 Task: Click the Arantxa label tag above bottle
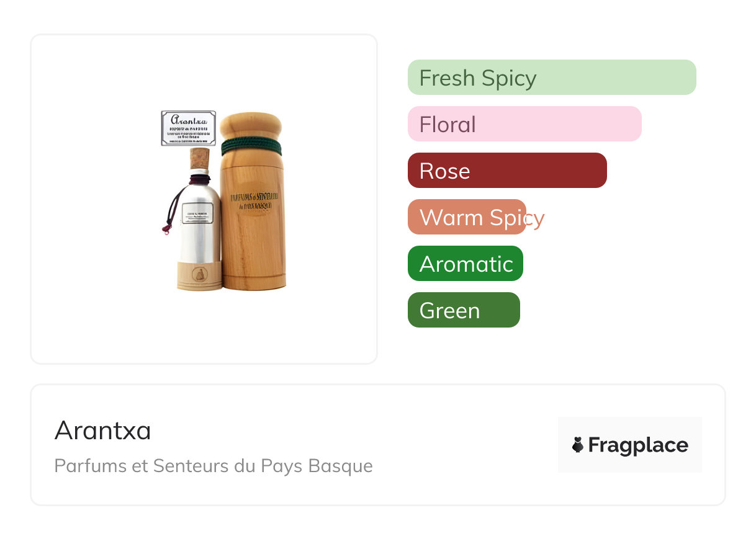click(188, 128)
